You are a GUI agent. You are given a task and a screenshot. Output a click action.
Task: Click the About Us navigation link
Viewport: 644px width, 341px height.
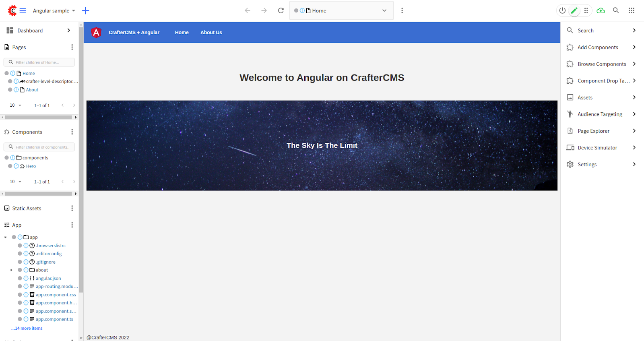(x=211, y=33)
